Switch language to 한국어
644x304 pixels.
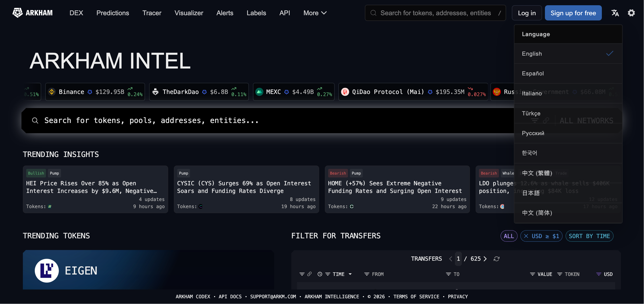tap(568, 153)
